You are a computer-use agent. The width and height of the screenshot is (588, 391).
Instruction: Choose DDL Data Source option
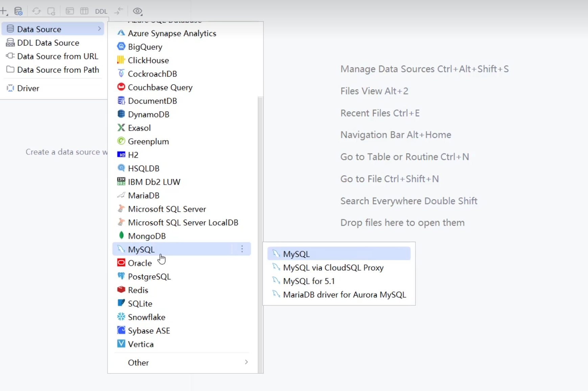[x=48, y=43]
